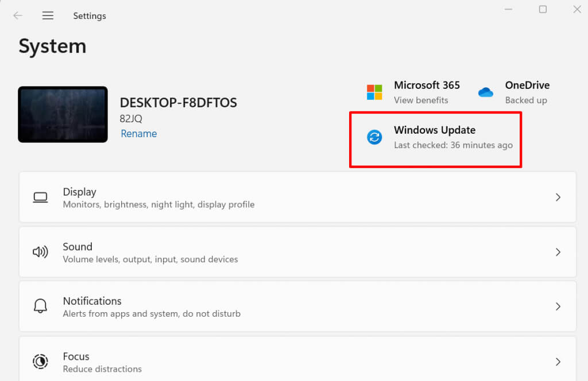The width and height of the screenshot is (588, 381).
Task: Expand the Display settings chevron
Action: [558, 197]
